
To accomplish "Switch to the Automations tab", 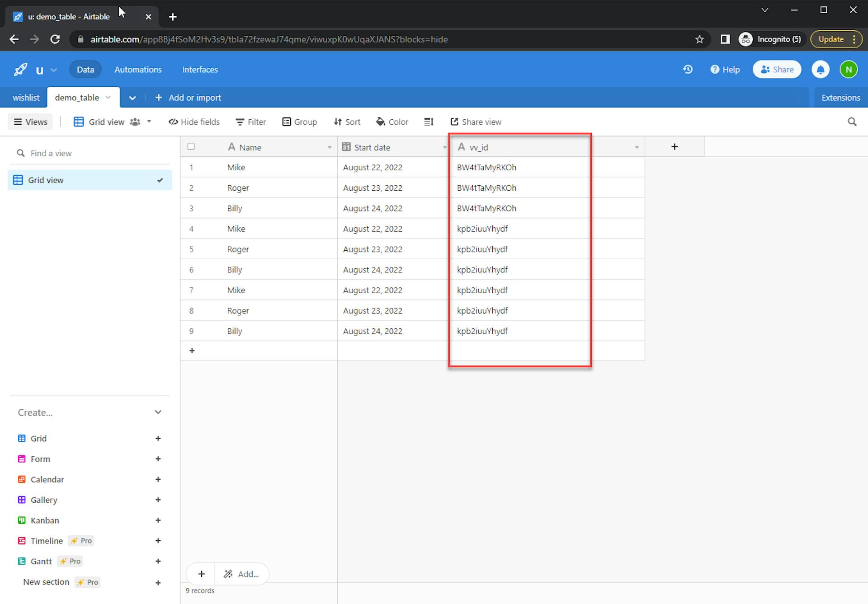I will tap(138, 69).
